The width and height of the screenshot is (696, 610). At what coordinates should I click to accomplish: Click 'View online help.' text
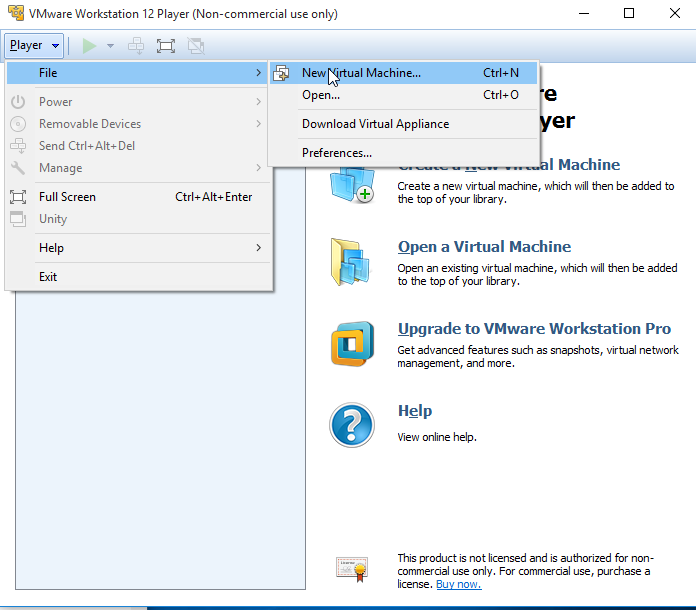(x=437, y=437)
